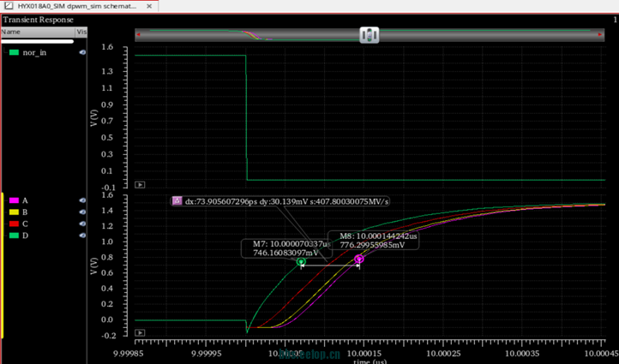Select signal C in legend

[25, 224]
